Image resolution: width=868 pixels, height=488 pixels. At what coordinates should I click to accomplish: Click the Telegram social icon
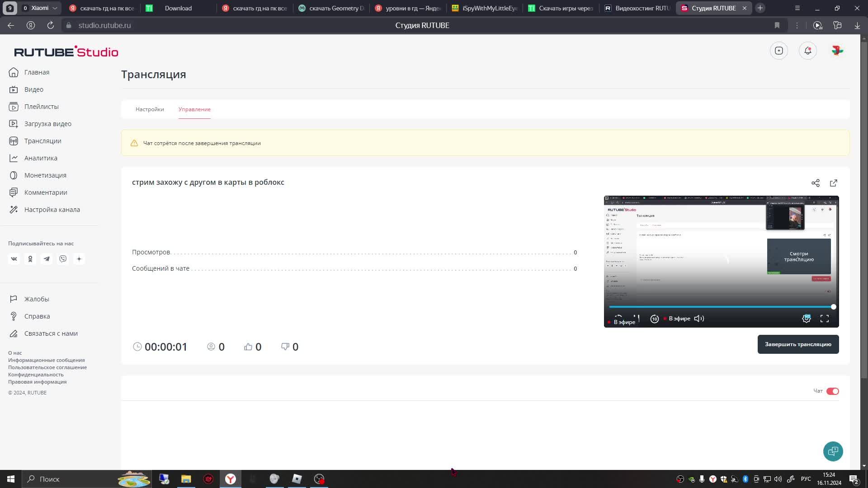point(47,259)
